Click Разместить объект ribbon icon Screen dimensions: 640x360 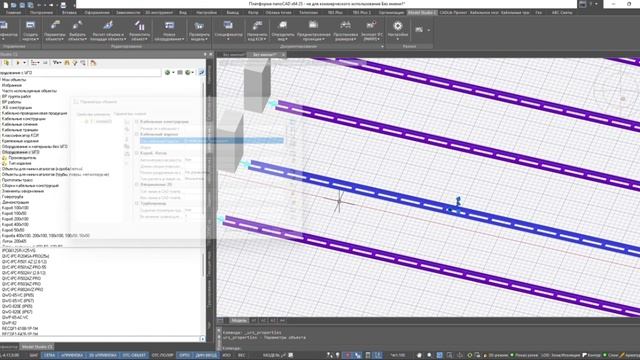[x=140, y=25]
